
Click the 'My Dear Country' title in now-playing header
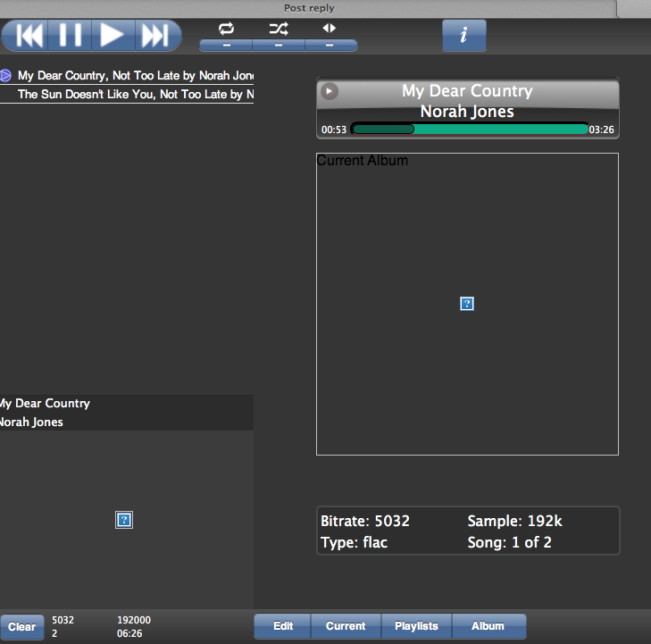point(467,91)
